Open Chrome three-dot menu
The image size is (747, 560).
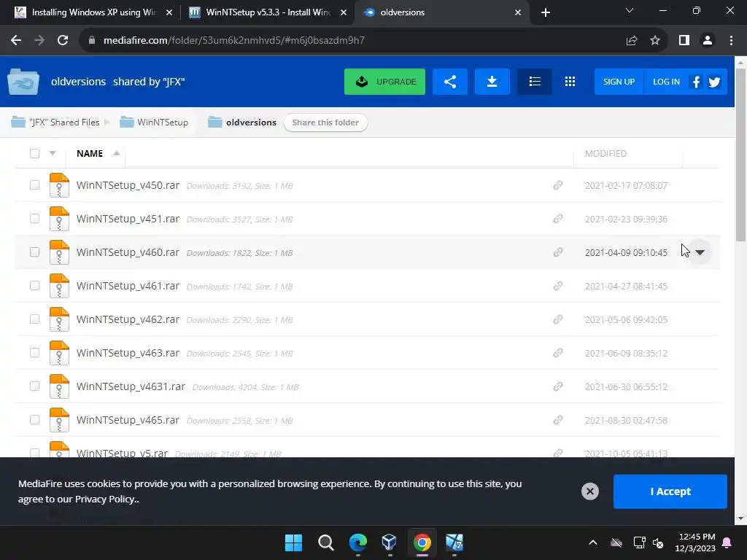(731, 41)
